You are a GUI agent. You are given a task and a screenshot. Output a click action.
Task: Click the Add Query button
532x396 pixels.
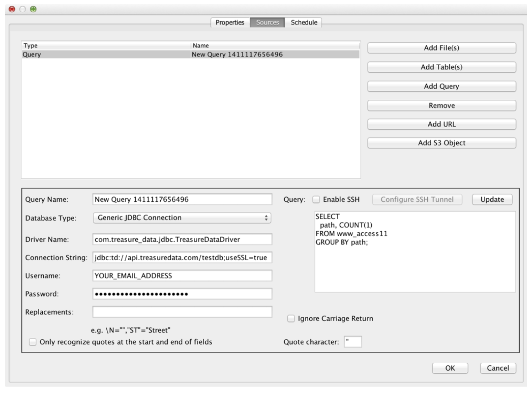[441, 86]
